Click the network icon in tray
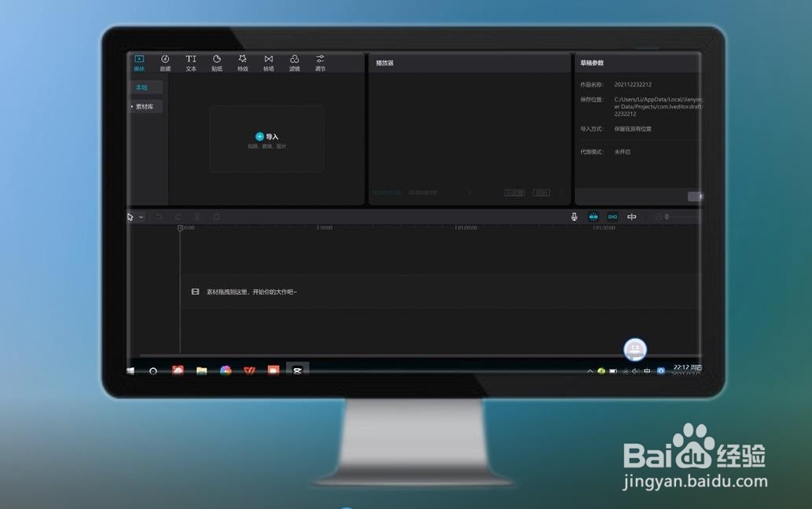This screenshot has height=509, width=812. tap(625, 371)
